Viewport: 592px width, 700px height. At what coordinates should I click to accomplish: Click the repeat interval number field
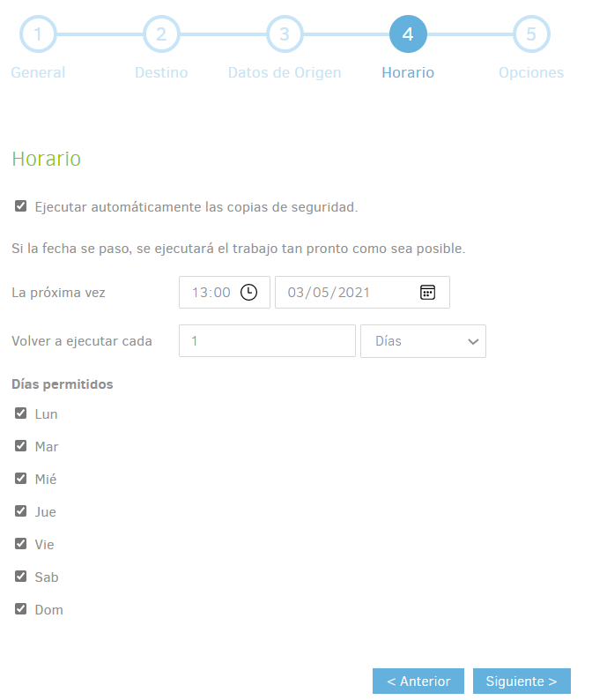point(267,341)
